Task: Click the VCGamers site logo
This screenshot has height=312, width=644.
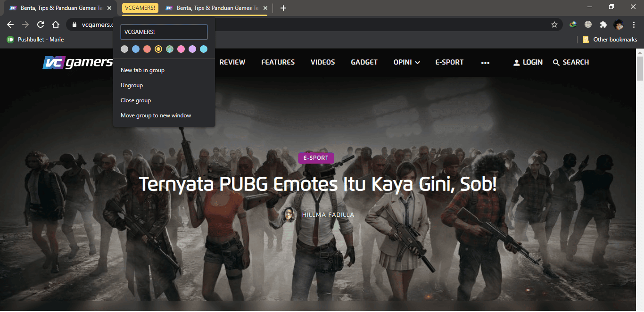Action: point(78,62)
